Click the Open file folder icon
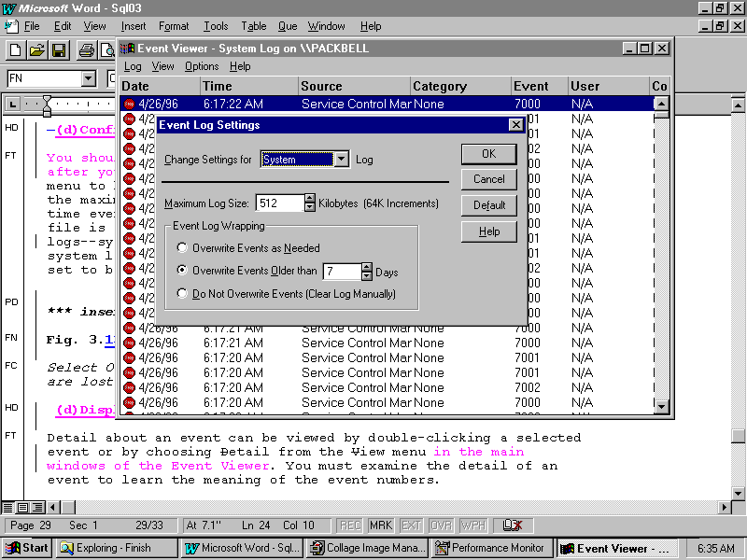 click(x=37, y=50)
